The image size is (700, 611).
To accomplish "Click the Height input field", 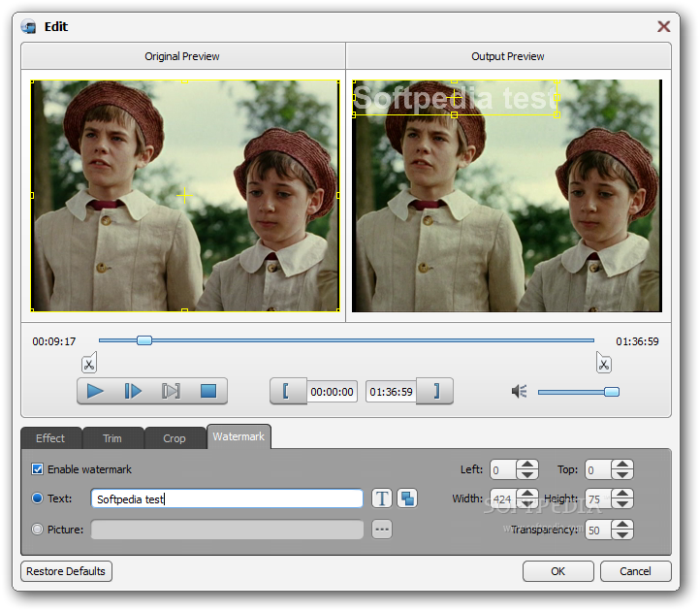I will tap(598, 498).
